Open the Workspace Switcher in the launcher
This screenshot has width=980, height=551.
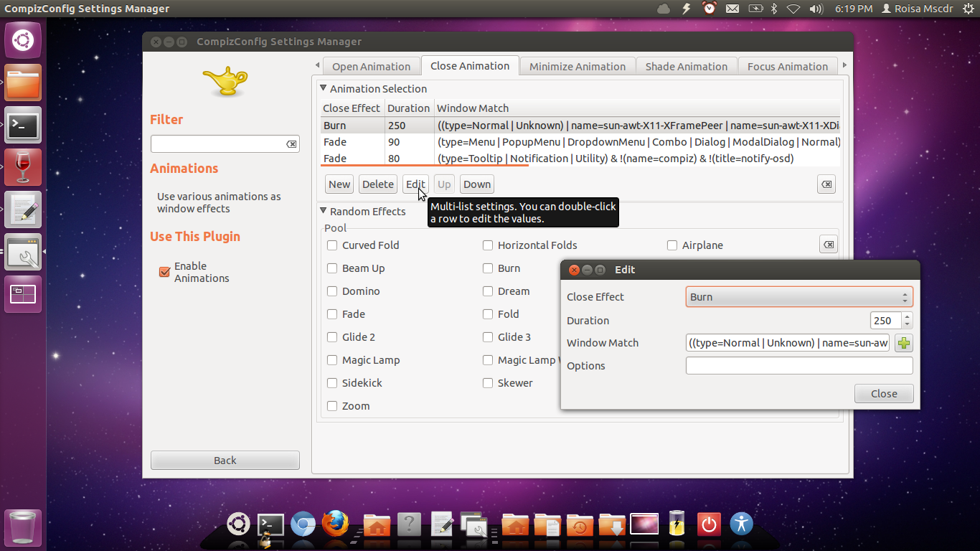point(23,294)
